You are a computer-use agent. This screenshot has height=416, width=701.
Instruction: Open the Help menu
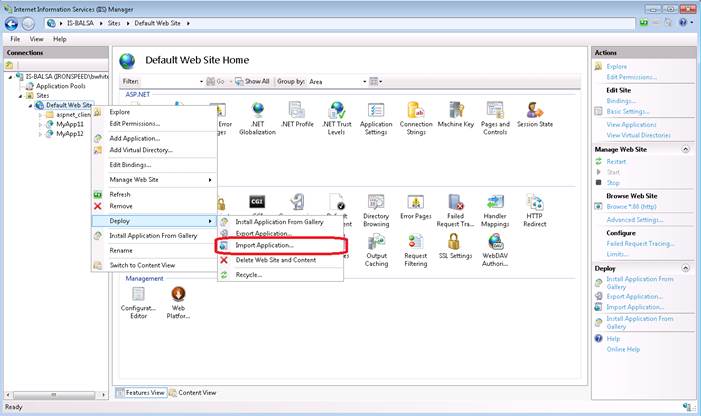[x=59, y=39]
